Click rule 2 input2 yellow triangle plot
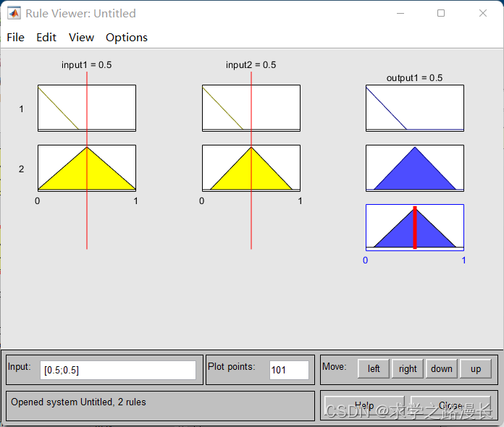Screen dimensions: 504x427 point(251,168)
